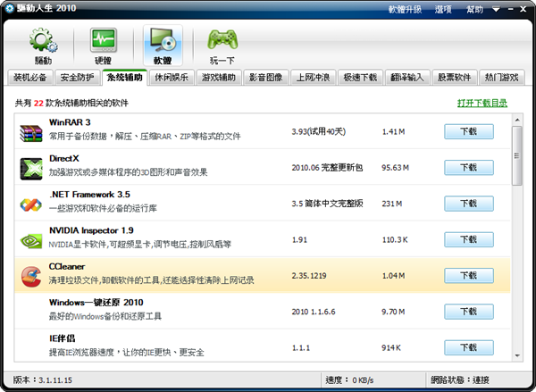Switch to the 股票软件 tab
This screenshot has height=392, width=536.
455,78
